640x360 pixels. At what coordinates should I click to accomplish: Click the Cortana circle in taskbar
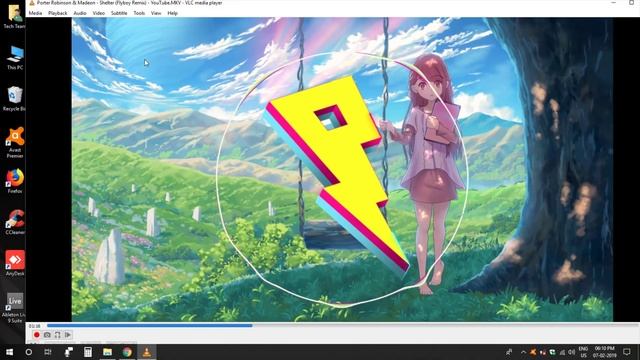[29, 352]
